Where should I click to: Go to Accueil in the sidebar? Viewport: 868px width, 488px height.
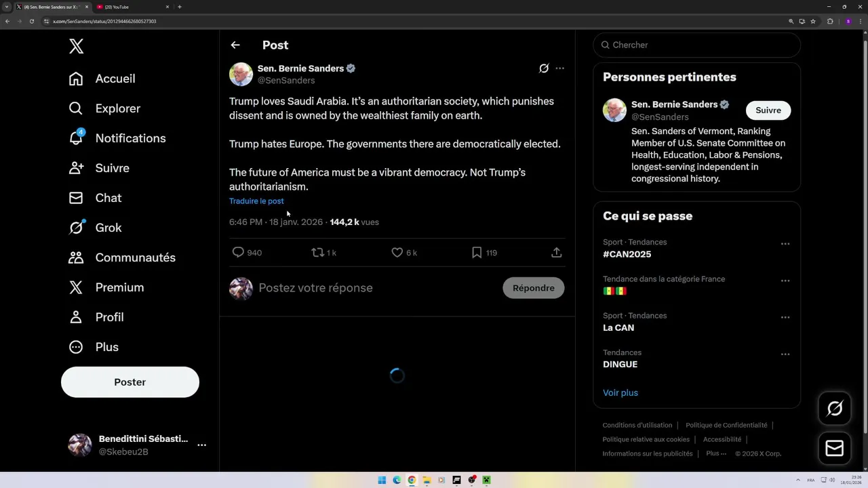pyautogui.click(x=102, y=79)
